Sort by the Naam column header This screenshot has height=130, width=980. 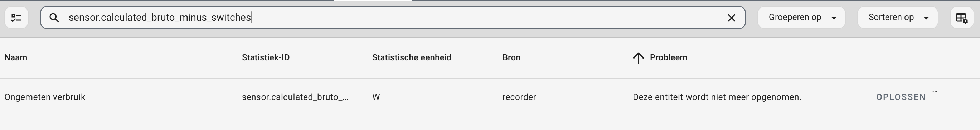click(x=16, y=57)
